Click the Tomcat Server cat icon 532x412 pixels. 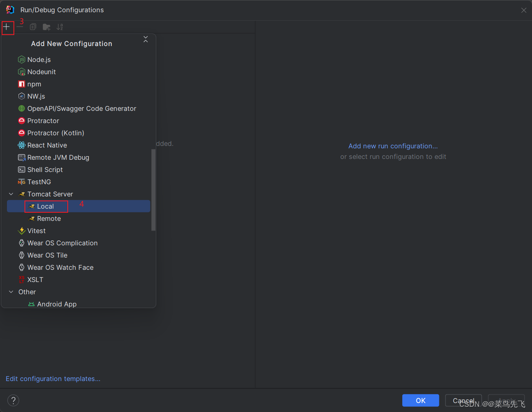pos(22,194)
